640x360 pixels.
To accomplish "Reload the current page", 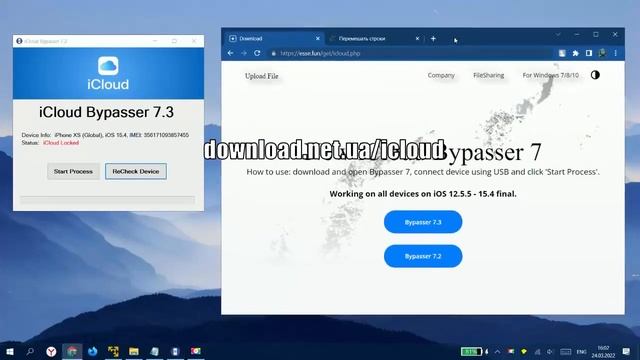I will click(x=257, y=53).
